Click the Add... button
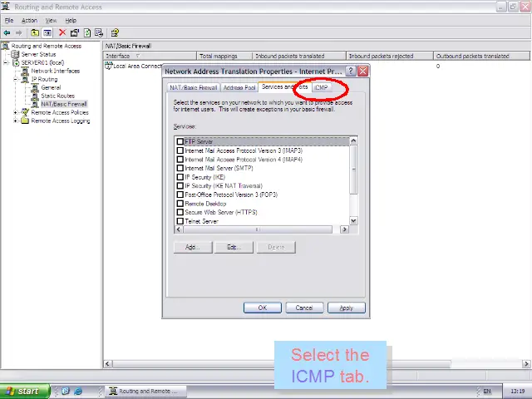The image size is (532, 399). [193, 247]
